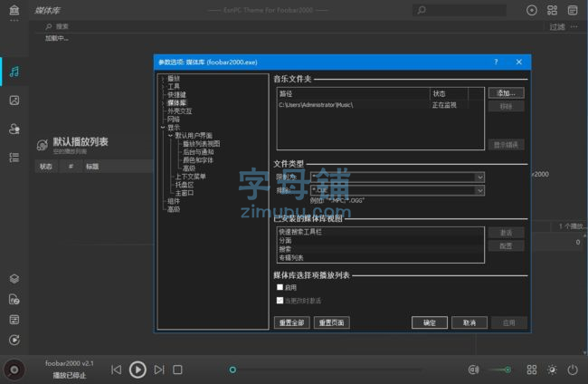Start playback with the play button
The height and width of the screenshot is (384, 588).
point(138,370)
